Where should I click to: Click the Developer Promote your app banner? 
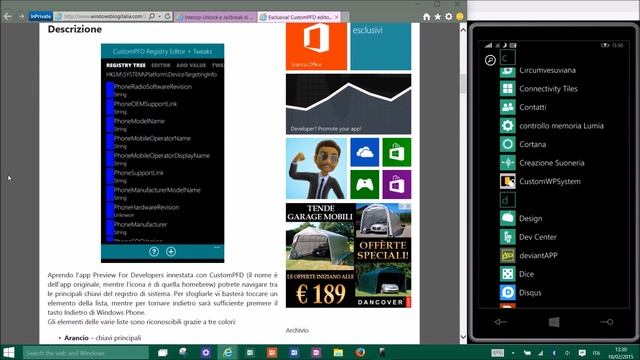[x=349, y=104]
